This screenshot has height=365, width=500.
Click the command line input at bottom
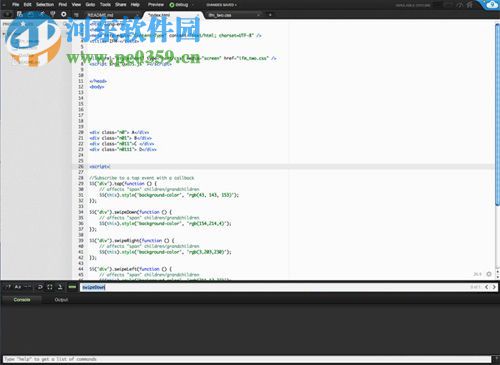[247, 359]
